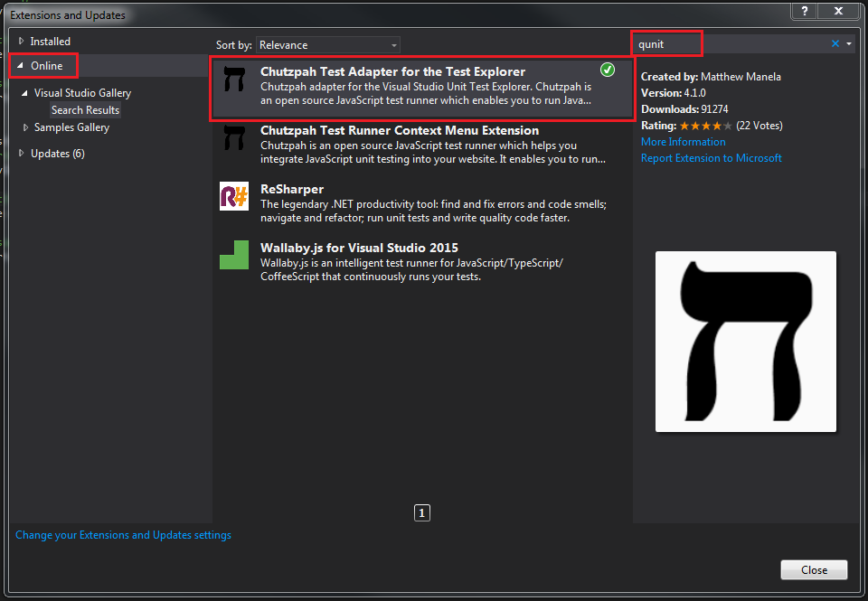Expand the Installed category
This screenshot has width=868, height=601.
click(23, 42)
